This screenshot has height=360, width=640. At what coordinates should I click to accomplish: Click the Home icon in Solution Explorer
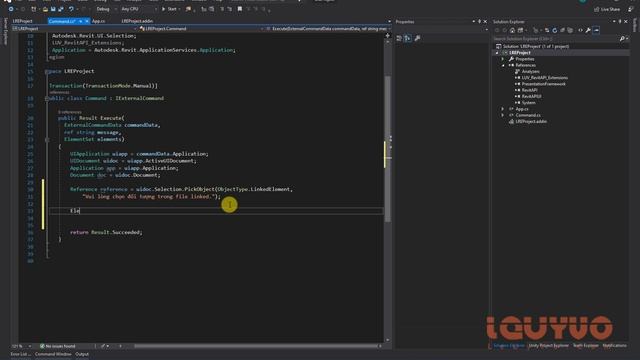512,30
